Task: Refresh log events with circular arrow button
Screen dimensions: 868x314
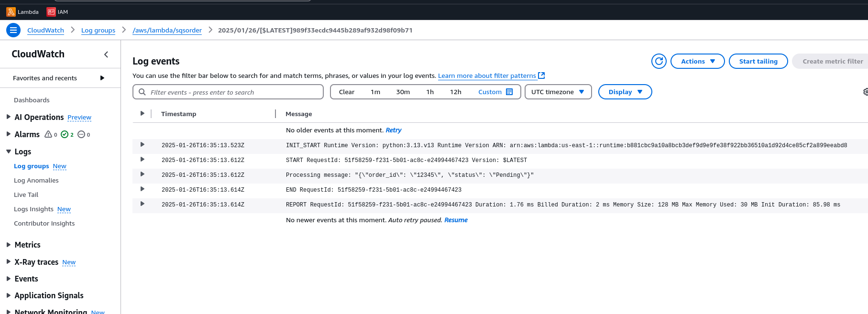Action: 659,61
